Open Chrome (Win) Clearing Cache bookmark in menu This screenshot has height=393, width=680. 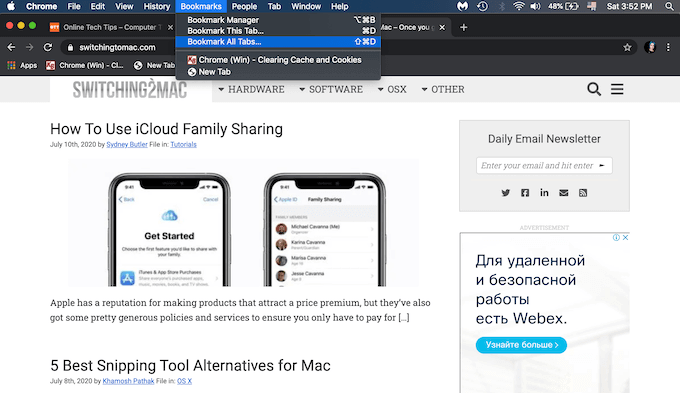tap(278, 60)
